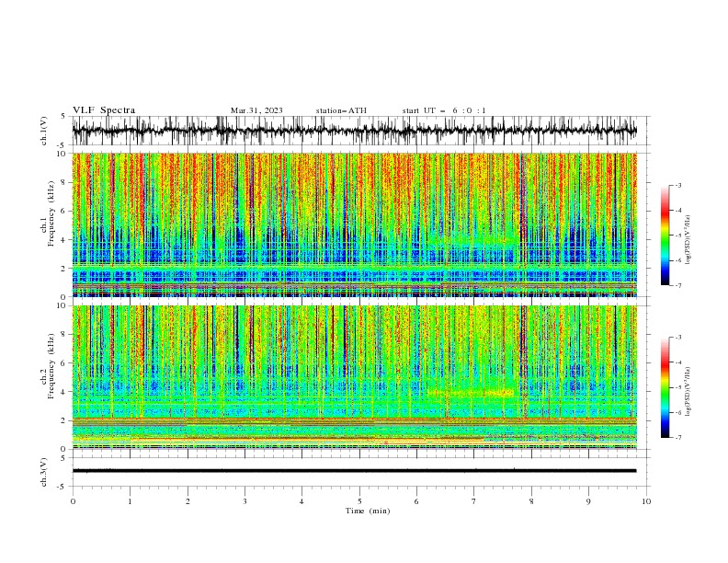Click inside the ch.1 spectrogram panel

coord(354,224)
